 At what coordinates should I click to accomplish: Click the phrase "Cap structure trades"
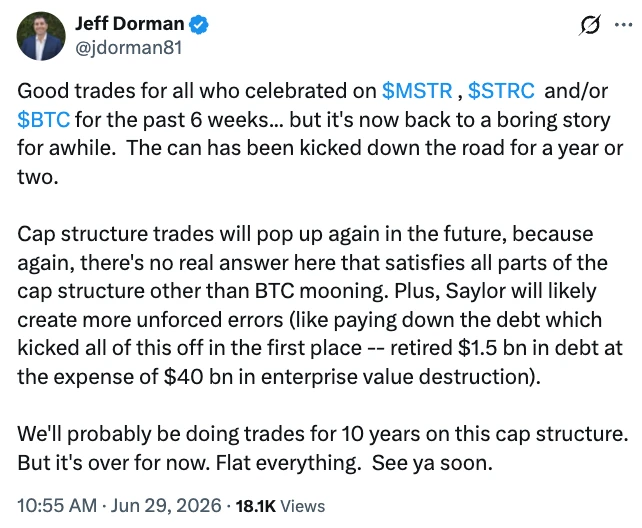pyautogui.click(x=115, y=234)
